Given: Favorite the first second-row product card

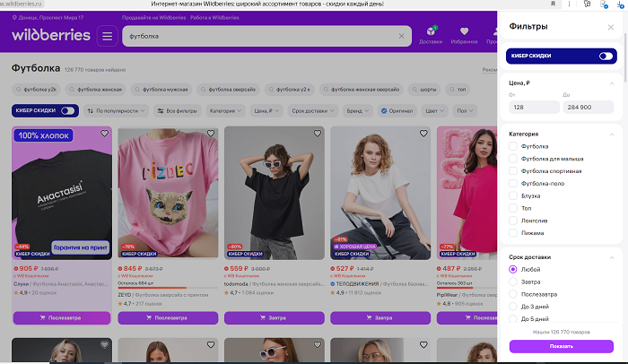Looking at the screenshot, I should (x=105, y=344).
